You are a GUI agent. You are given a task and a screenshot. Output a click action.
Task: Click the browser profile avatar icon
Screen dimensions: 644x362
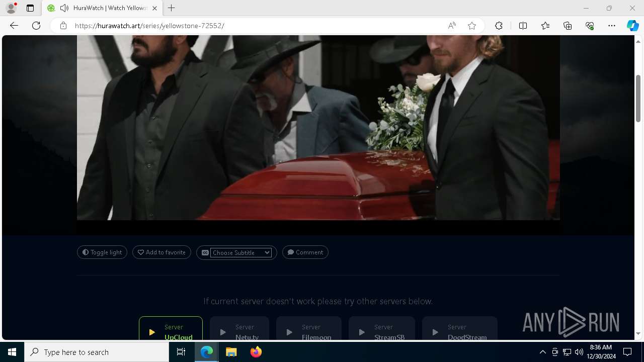coord(11,8)
